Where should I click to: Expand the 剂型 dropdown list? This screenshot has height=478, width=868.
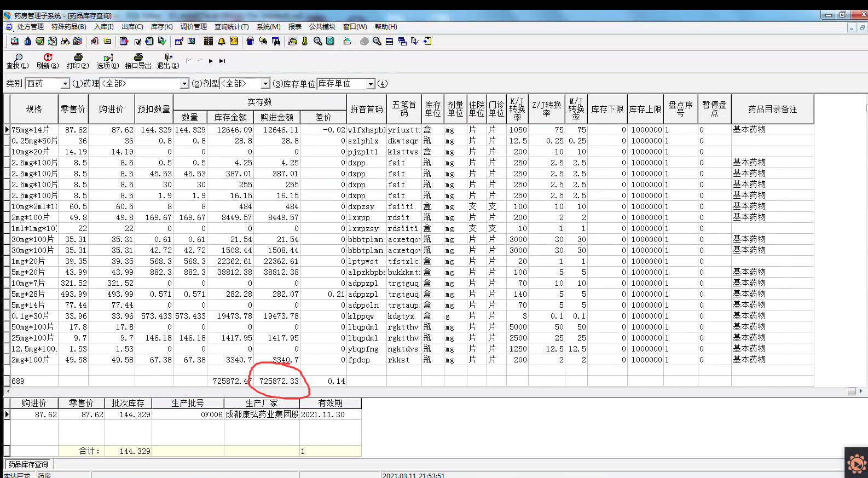point(265,84)
